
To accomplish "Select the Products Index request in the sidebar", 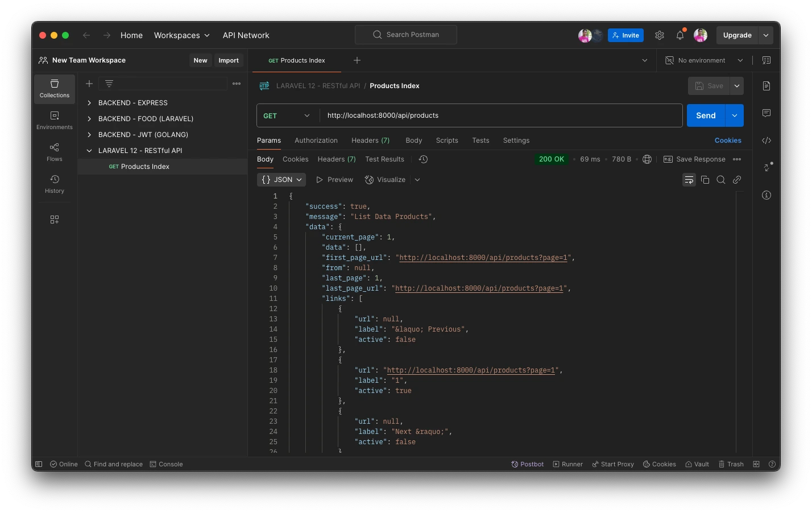I will point(163,167).
